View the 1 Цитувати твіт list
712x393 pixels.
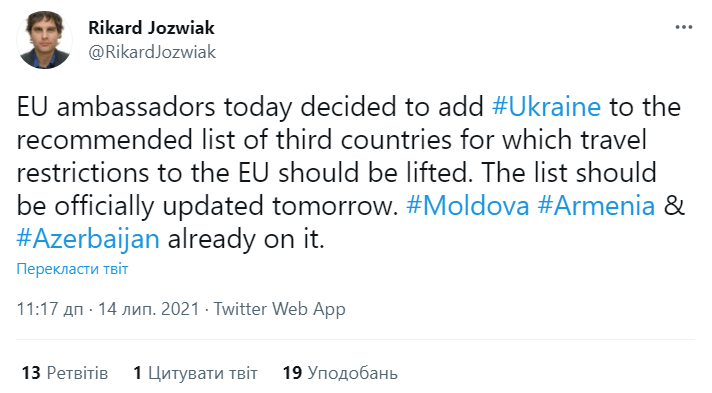click(195, 373)
